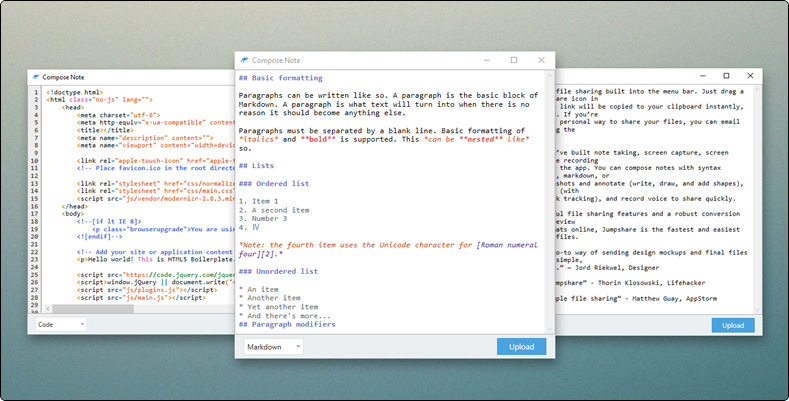This screenshot has width=789, height=401.
Task: Click the '<![endif]-->' line in the code
Action: (x=100, y=236)
